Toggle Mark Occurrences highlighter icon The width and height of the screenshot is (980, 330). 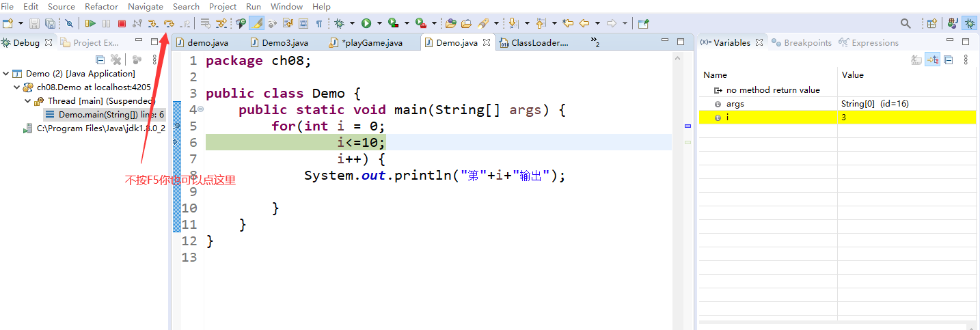point(257,23)
